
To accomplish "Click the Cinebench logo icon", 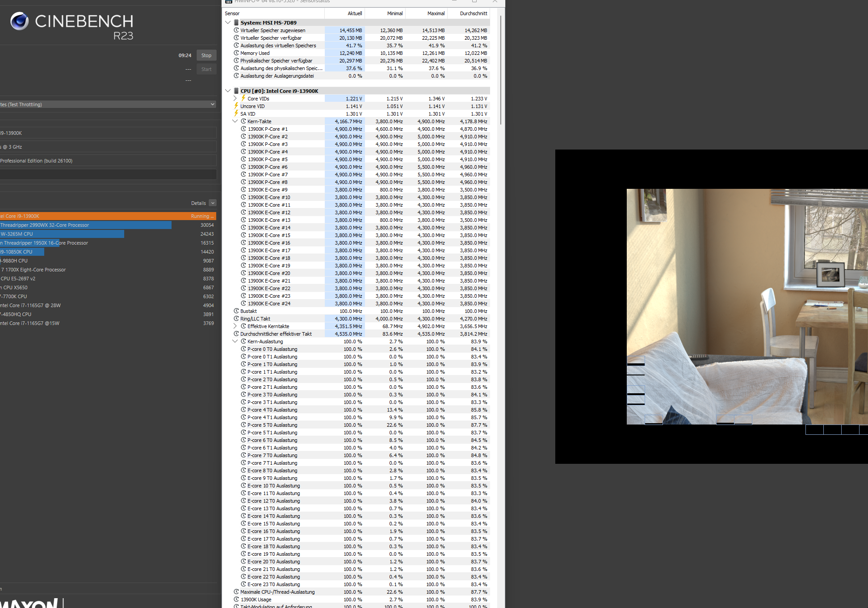I will pyautogui.click(x=19, y=21).
